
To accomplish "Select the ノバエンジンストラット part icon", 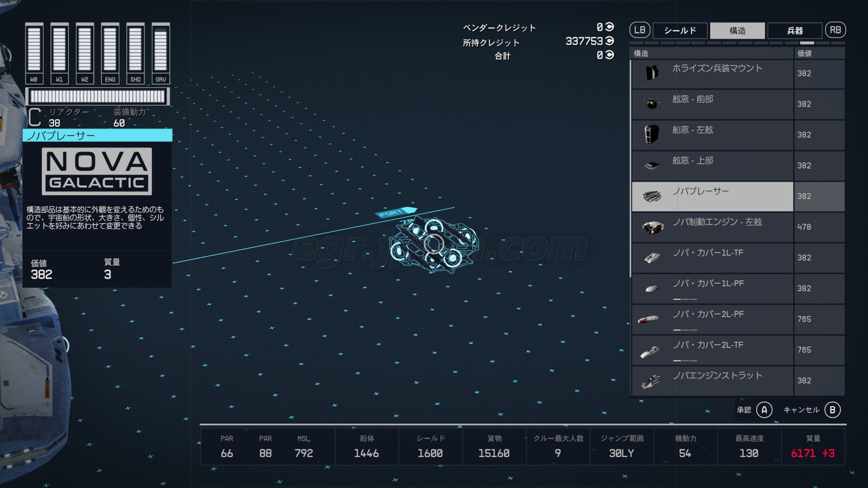I will coord(652,381).
